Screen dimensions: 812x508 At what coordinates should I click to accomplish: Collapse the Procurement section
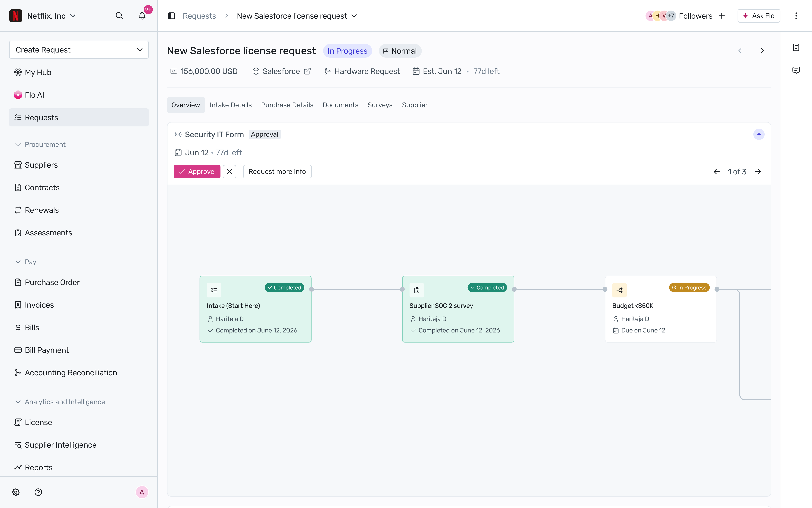pos(40,144)
